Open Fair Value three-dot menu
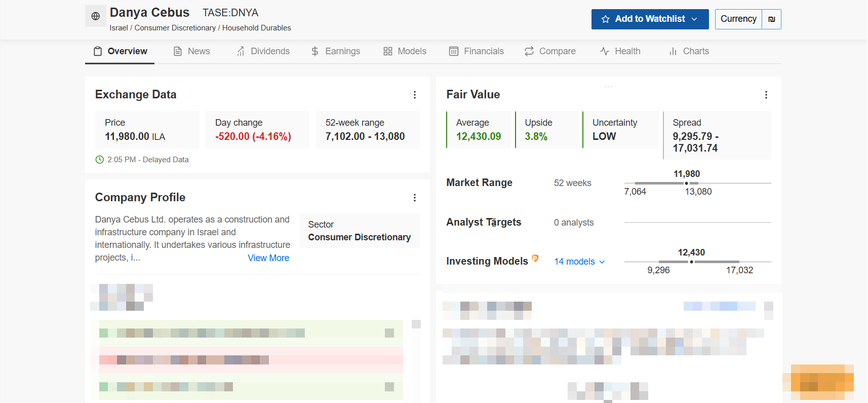Viewport: 868px width, 403px height. pos(766,95)
